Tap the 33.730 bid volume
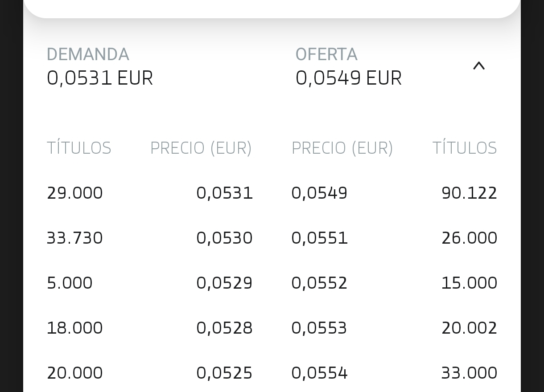 [x=75, y=238]
